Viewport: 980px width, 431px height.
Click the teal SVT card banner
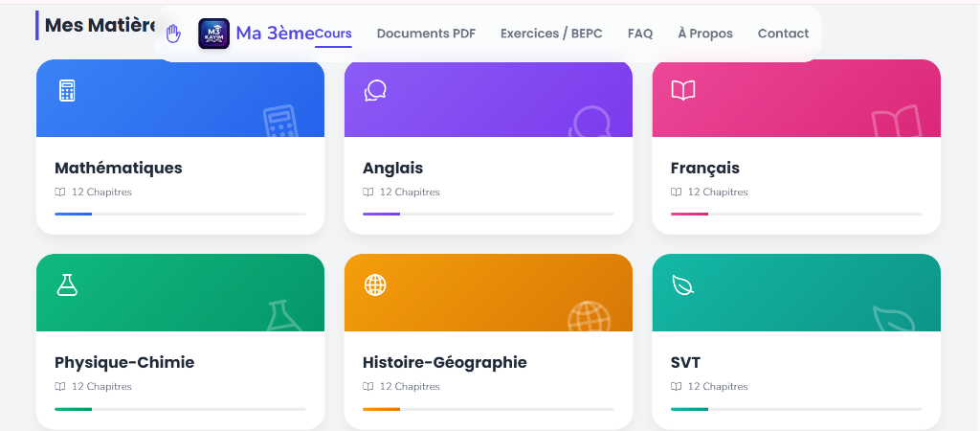(796, 293)
